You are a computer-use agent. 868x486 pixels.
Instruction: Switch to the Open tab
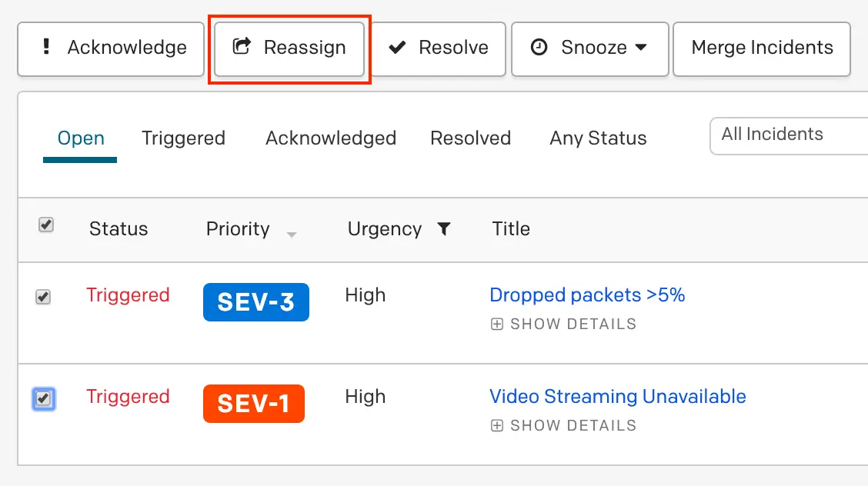click(81, 138)
